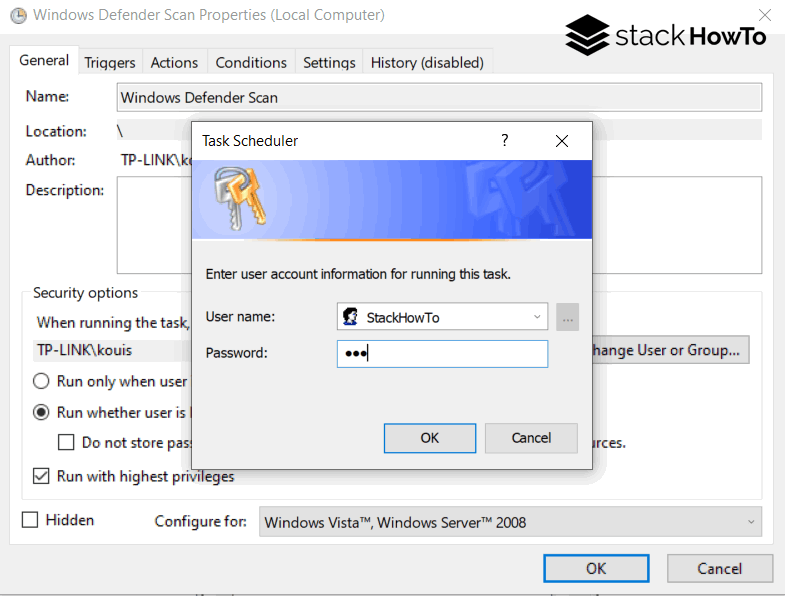Click OK in the Properties window
The width and height of the screenshot is (785, 596).
596,568
